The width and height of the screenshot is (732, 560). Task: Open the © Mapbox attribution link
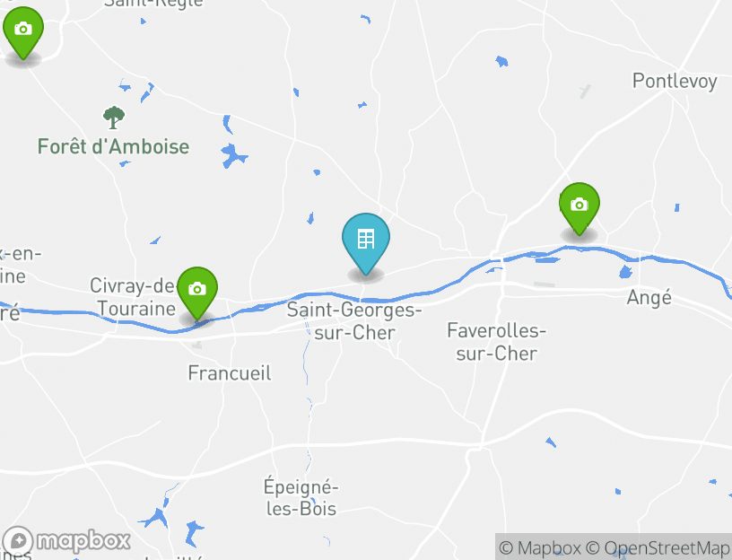(x=540, y=547)
